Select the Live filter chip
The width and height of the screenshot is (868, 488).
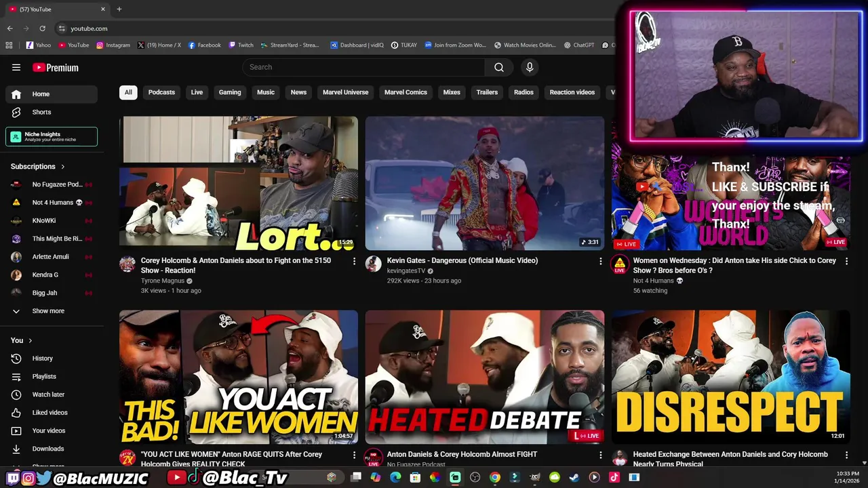tap(197, 92)
